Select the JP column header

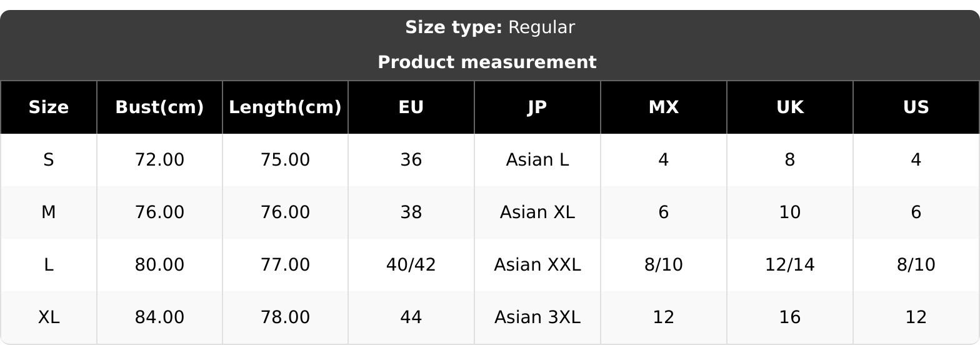[537, 107]
